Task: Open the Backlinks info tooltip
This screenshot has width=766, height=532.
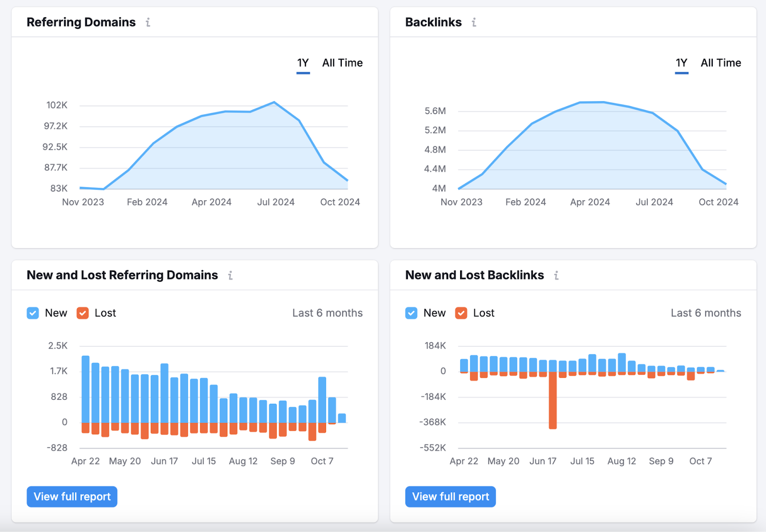Action: (474, 22)
